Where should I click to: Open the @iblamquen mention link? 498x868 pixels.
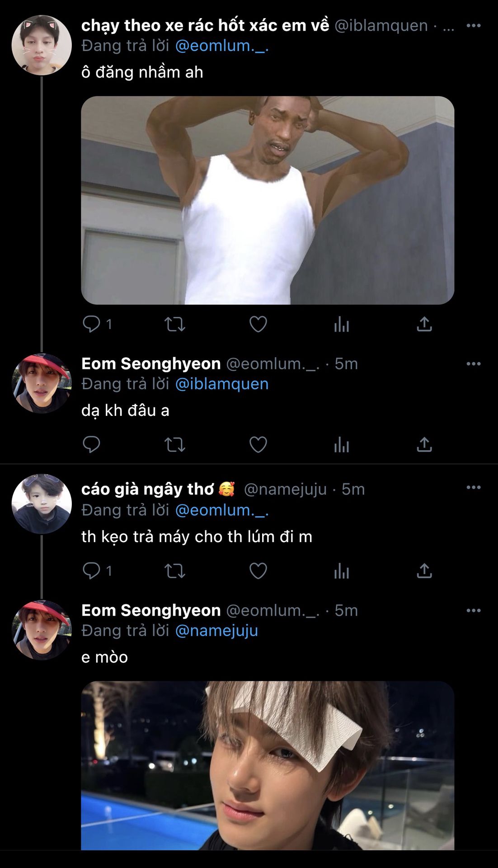pos(221,384)
